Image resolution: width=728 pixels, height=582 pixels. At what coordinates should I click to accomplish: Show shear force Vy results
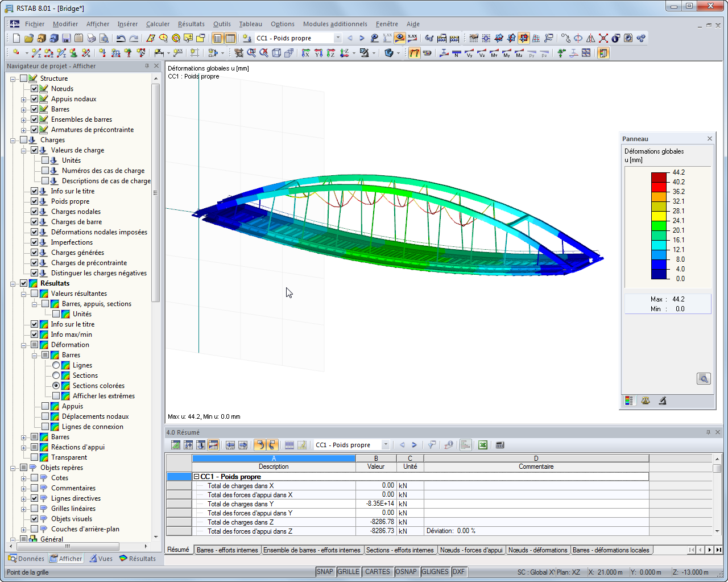469,53
